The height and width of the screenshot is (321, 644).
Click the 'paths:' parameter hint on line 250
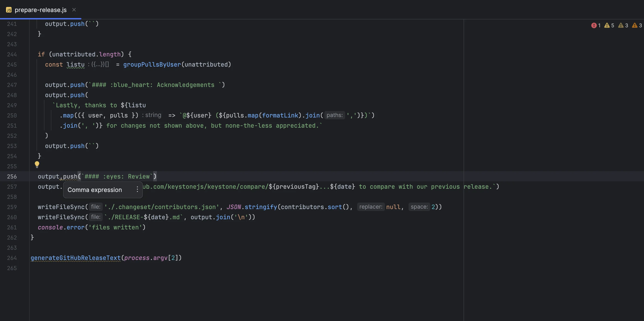[334, 115]
